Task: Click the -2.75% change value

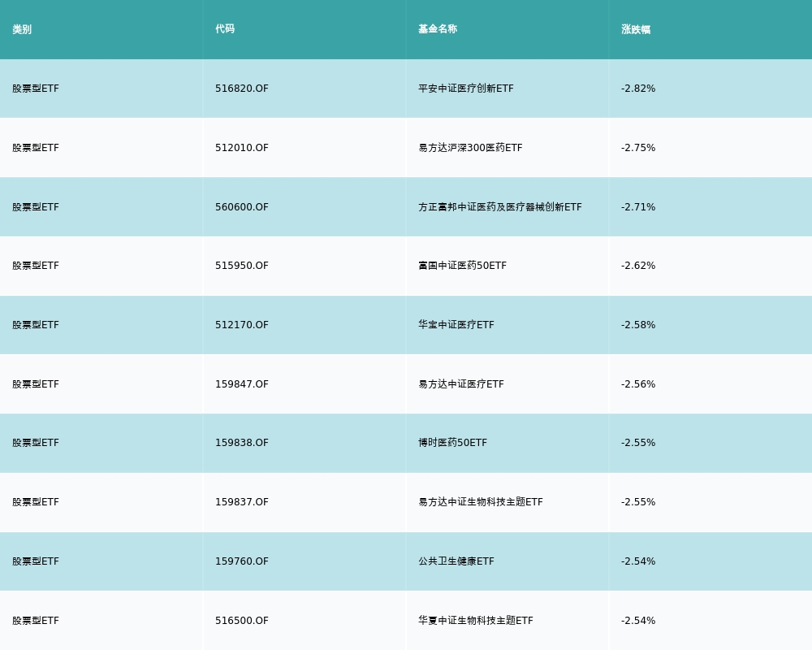Action: 638,148
